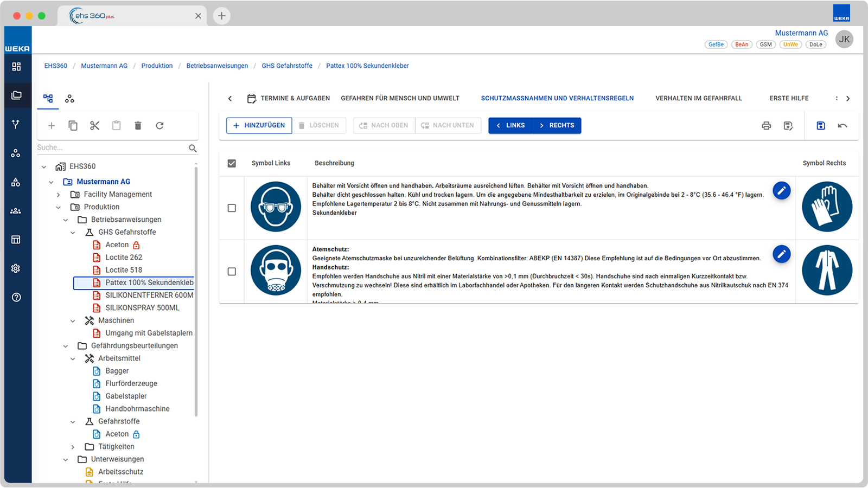
Task: Click the Hinzufügen button
Action: coord(259,126)
